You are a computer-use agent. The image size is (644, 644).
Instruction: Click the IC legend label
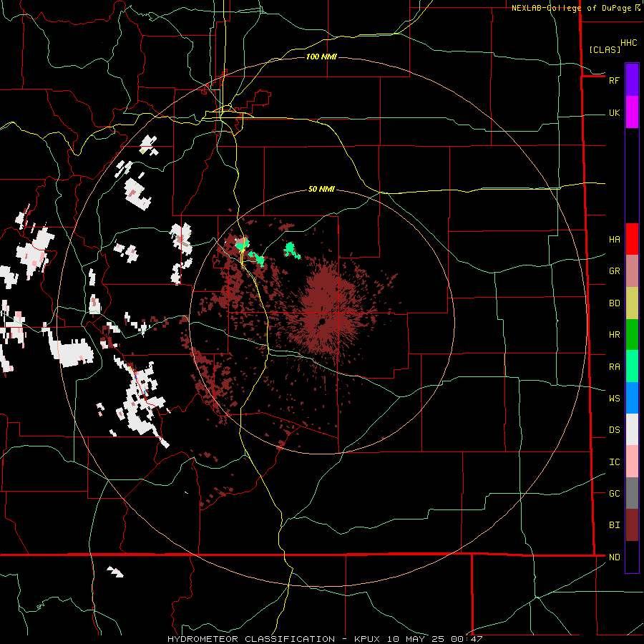click(x=614, y=462)
